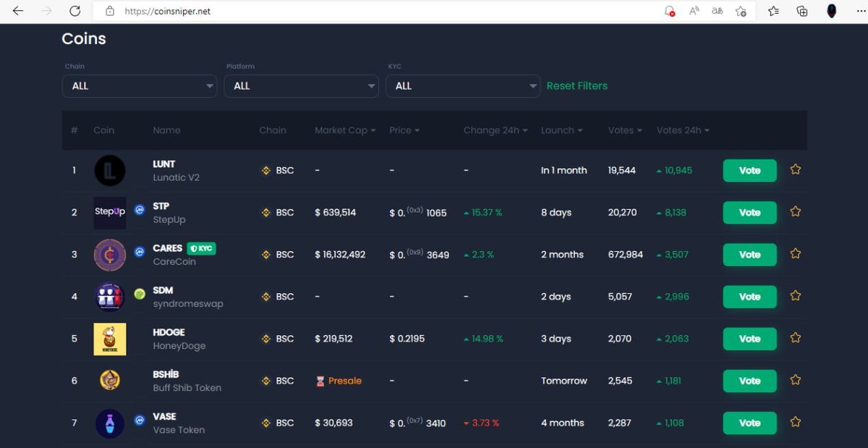The width and height of the screenshot is (868, 448).
Task: Vote for STP StepUp
Action: [749, 213]
